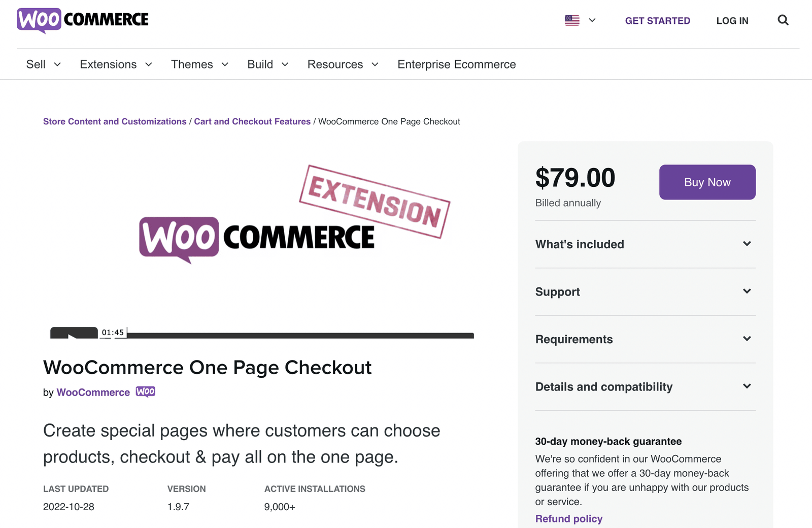Open the Themes dropdown menu
812x528 pixels.
tap(200, 64)
